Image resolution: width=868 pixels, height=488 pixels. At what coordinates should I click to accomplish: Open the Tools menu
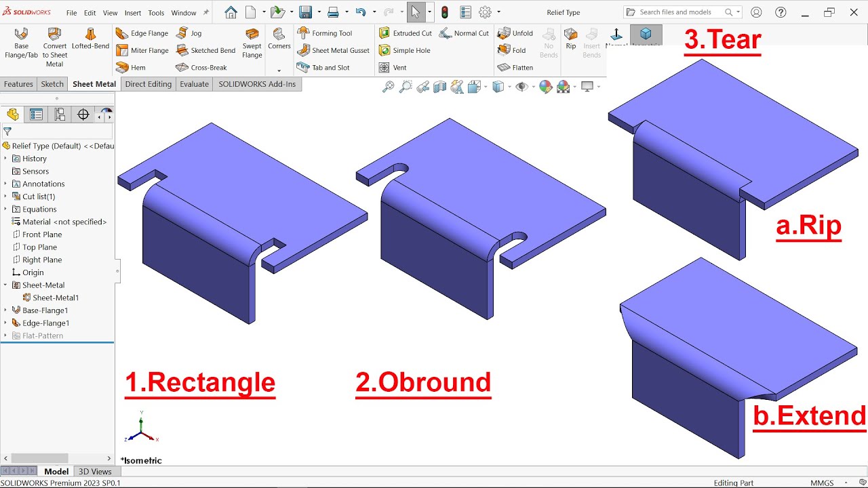click(156, 13)
